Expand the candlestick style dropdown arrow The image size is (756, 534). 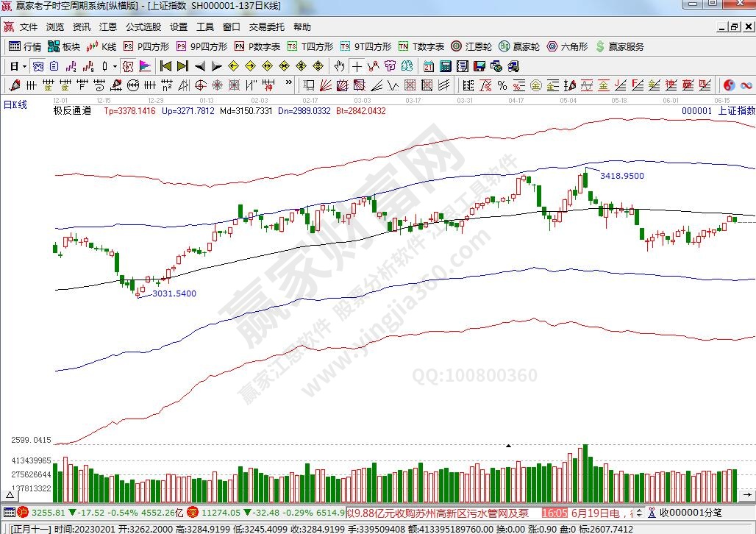[x=115, y=66]
